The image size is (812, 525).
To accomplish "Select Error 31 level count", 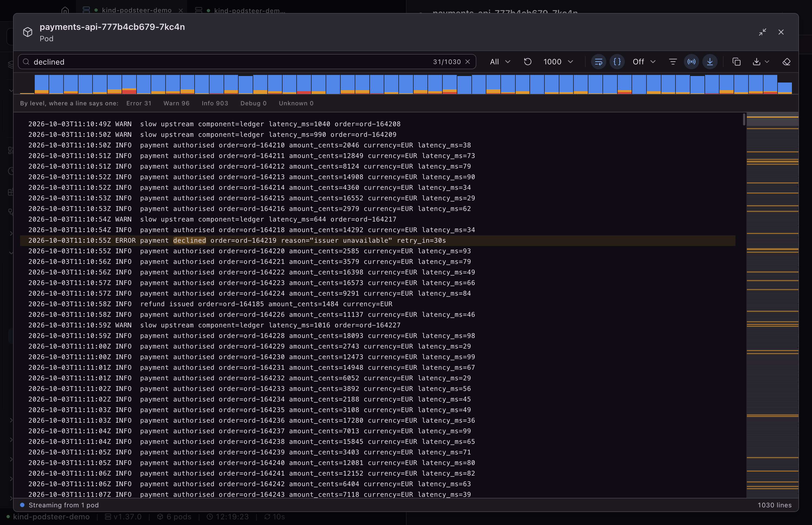I will point(139,103).
